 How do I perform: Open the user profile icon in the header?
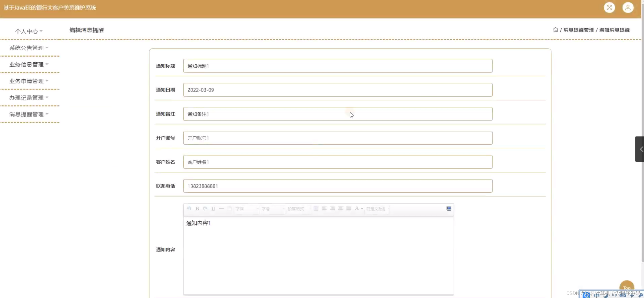tap(628, 8)
